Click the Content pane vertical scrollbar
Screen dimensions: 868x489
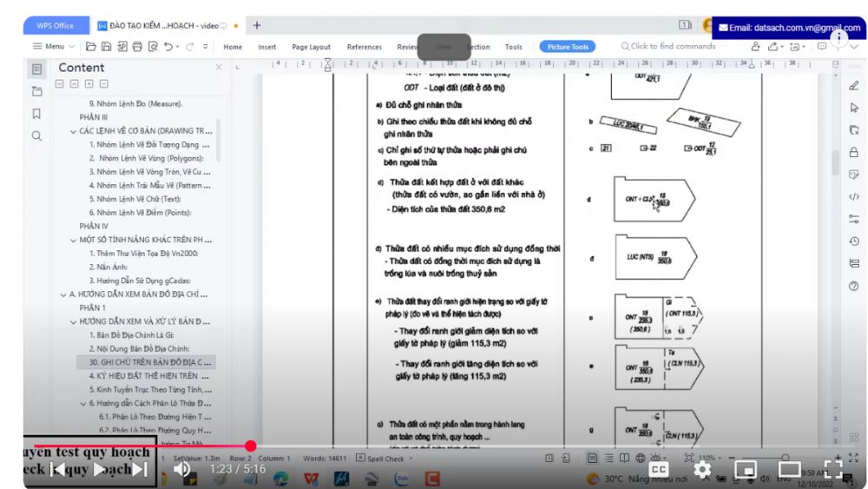pos(218,141)
